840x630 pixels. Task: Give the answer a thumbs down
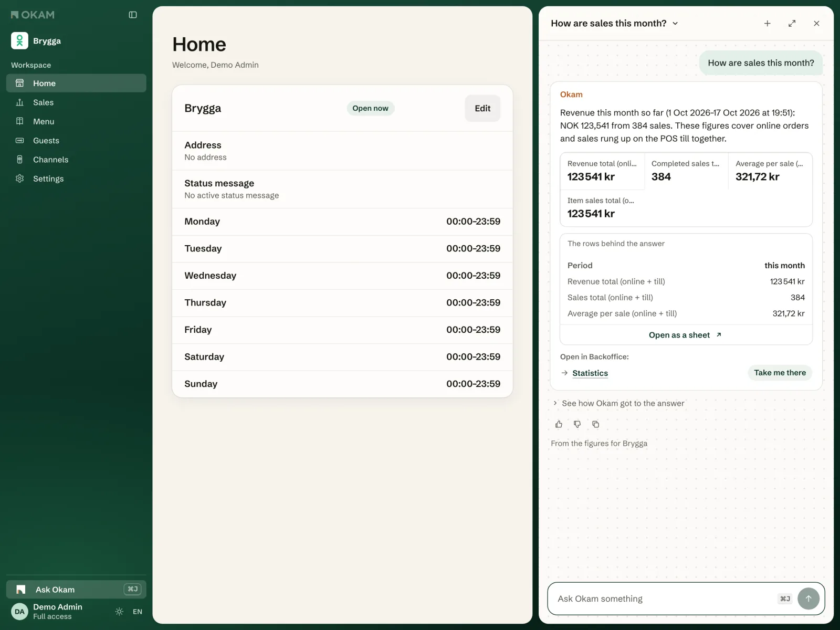(577, 424)
